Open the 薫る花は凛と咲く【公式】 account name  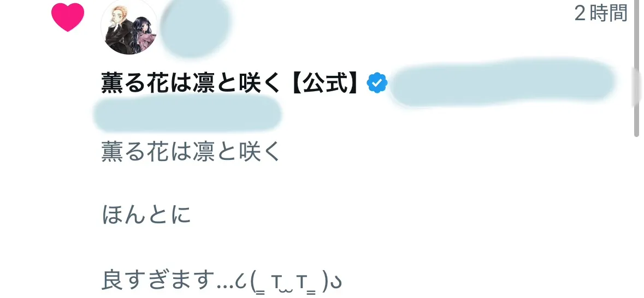tap(230, 84)
